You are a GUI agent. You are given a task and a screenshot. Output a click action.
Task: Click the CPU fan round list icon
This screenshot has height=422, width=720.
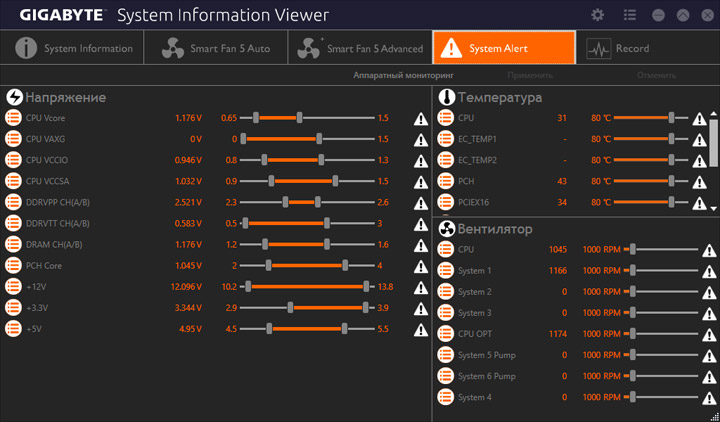point(445,249)
